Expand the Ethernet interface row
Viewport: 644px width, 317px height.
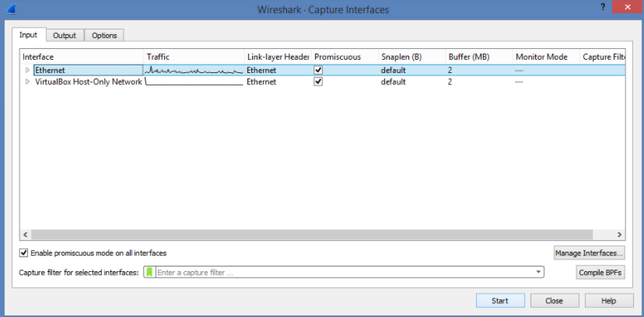pyautogui.click(x=27, y=70)
